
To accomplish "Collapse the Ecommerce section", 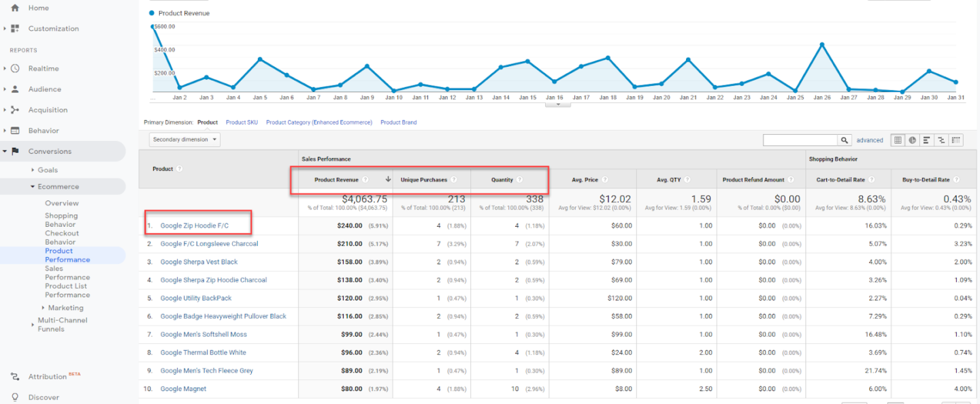I will [x=33, y=187].
